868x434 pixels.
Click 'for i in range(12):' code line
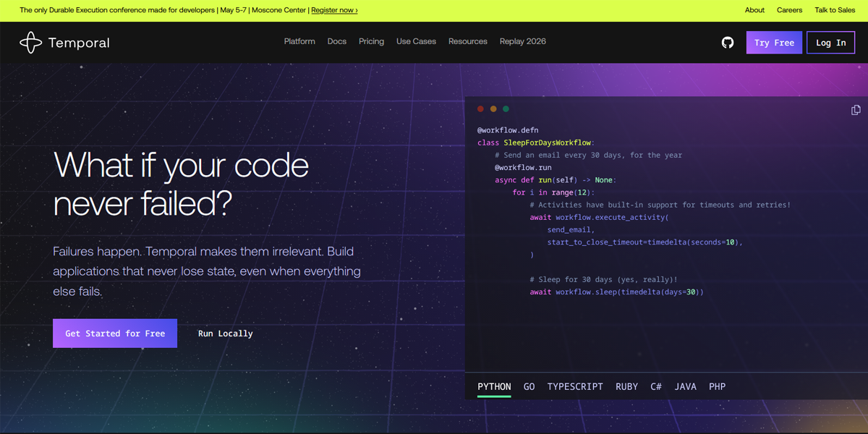(x=553, y=192)
